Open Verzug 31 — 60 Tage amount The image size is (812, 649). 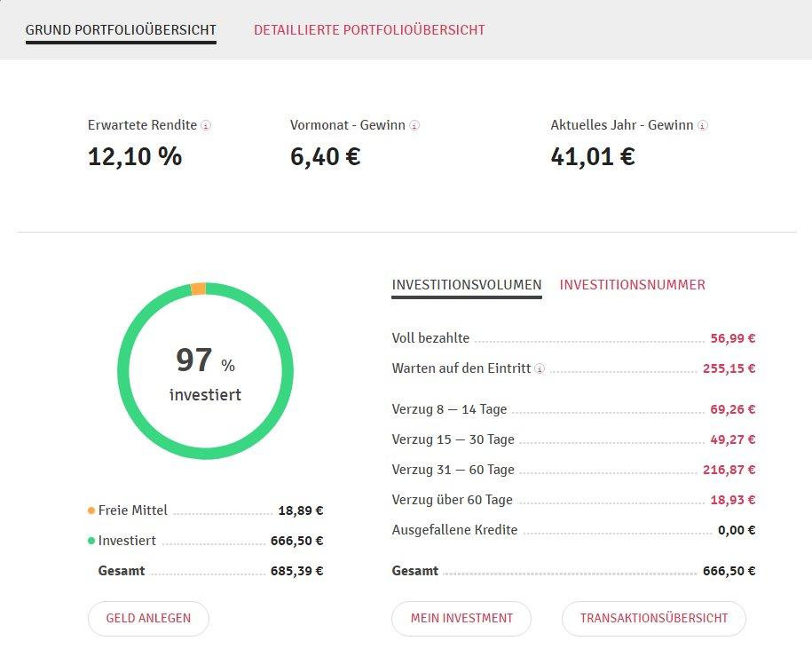[729, 470]
